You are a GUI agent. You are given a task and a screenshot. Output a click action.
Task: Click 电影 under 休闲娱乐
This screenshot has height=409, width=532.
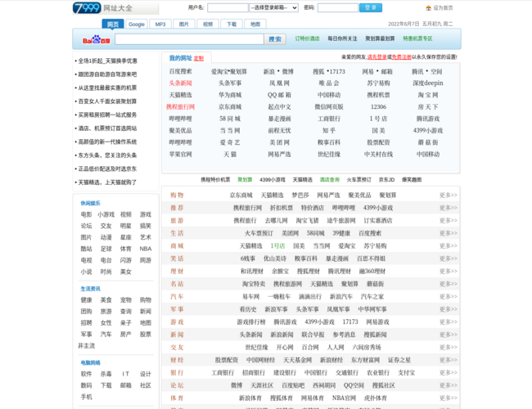(x=86, y=214)
